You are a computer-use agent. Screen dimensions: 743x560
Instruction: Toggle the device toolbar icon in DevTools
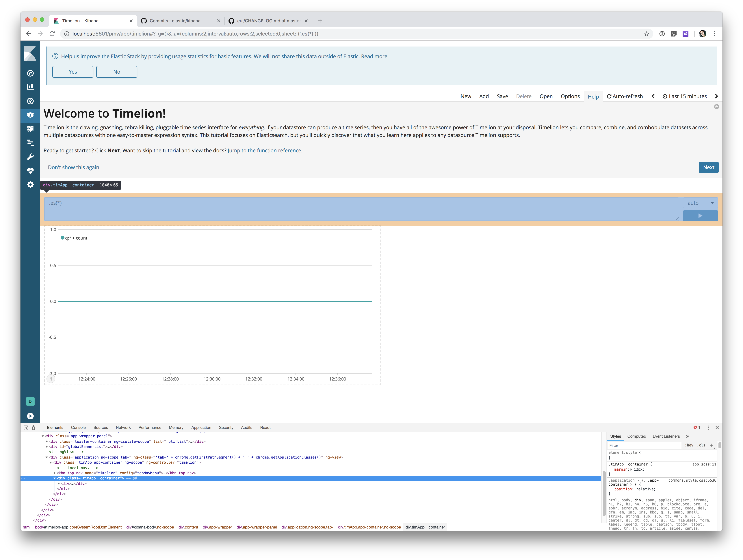[x=35, y=427]
